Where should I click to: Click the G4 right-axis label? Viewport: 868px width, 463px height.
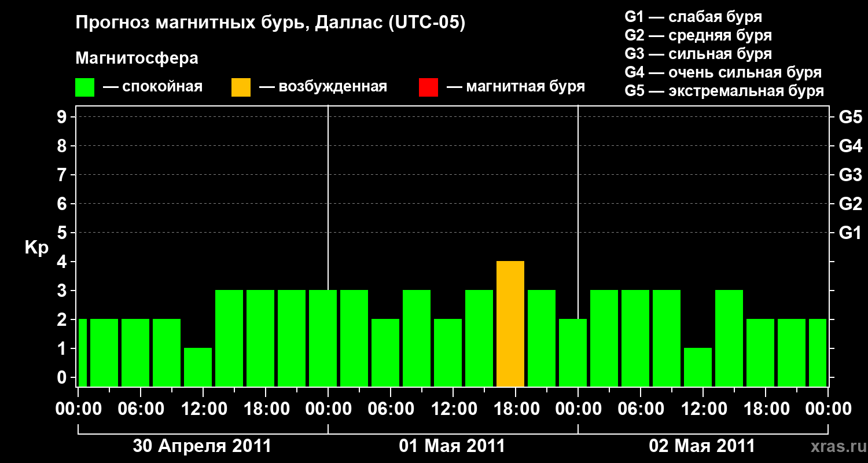pyautogui.click(x=851, y=146)
